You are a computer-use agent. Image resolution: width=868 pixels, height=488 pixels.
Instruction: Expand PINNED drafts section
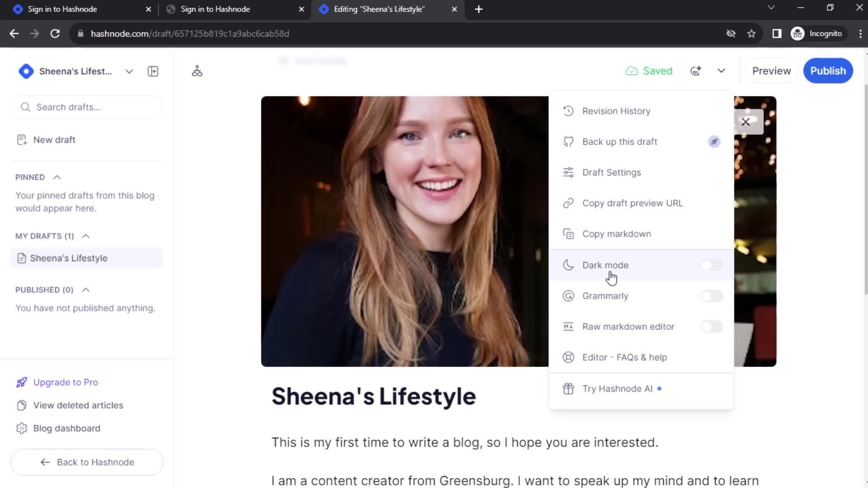(x=56, y=177)
